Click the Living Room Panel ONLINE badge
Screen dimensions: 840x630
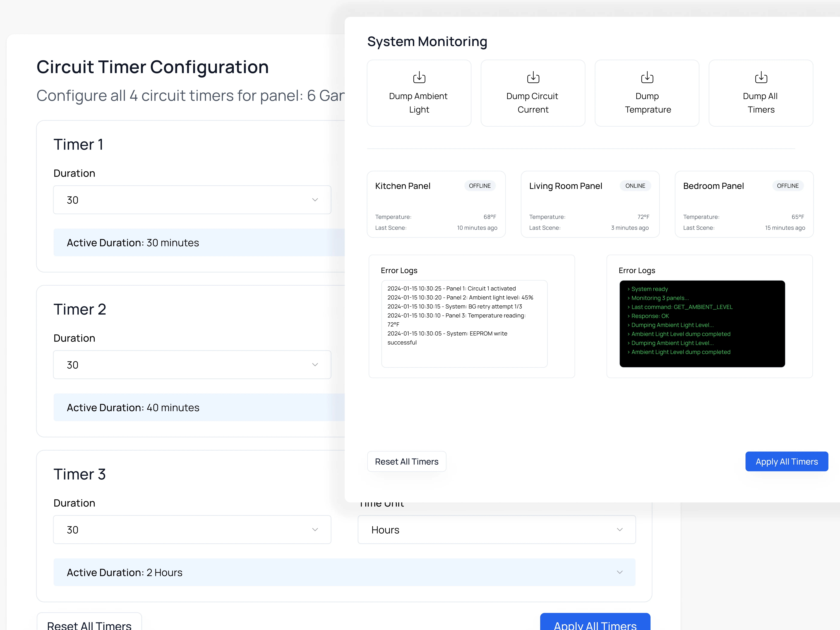pos(635,186)
